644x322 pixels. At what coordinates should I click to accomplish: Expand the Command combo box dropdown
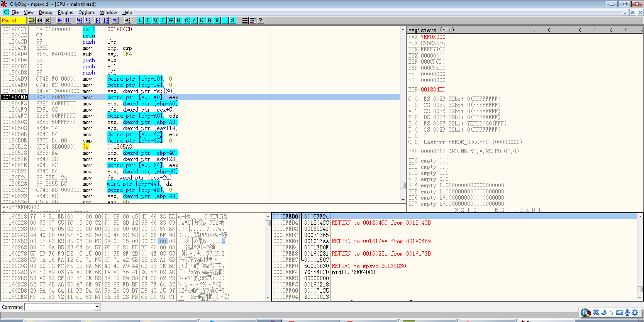pyautogui.click(x=97, y=307)
